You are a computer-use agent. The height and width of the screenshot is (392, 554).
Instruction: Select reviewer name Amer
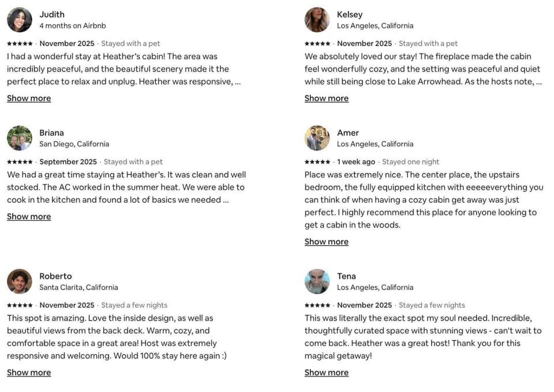[348, 133]
